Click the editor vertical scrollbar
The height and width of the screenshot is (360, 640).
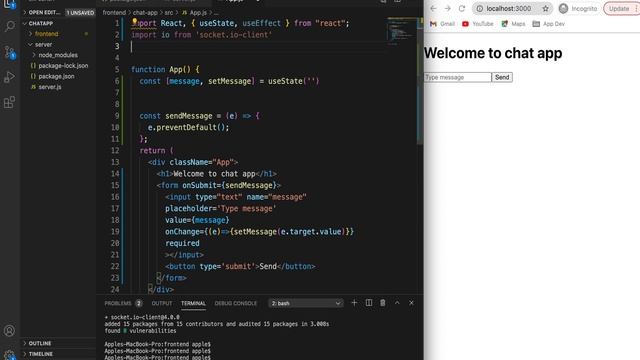point(419,82)
